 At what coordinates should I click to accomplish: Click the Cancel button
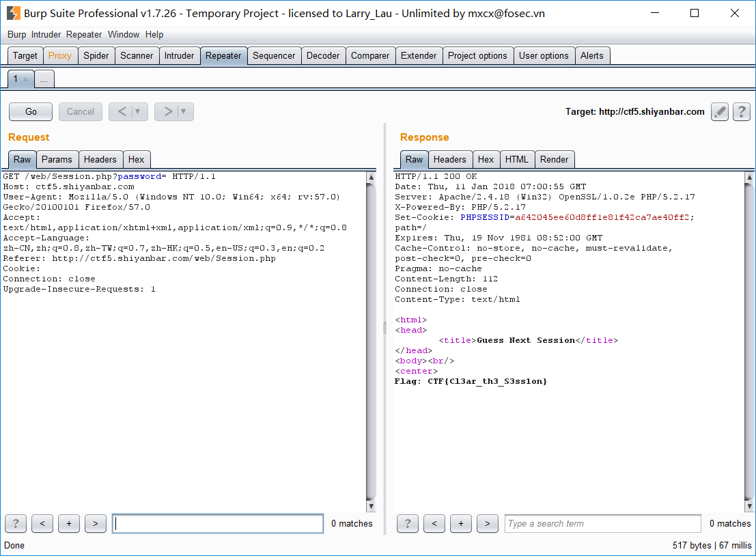[81, 112]
